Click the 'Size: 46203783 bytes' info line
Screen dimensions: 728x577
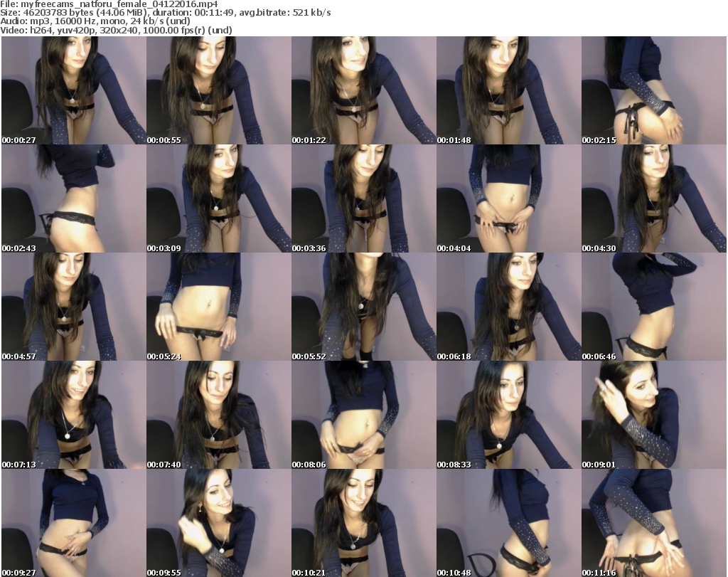pos(165,13)
